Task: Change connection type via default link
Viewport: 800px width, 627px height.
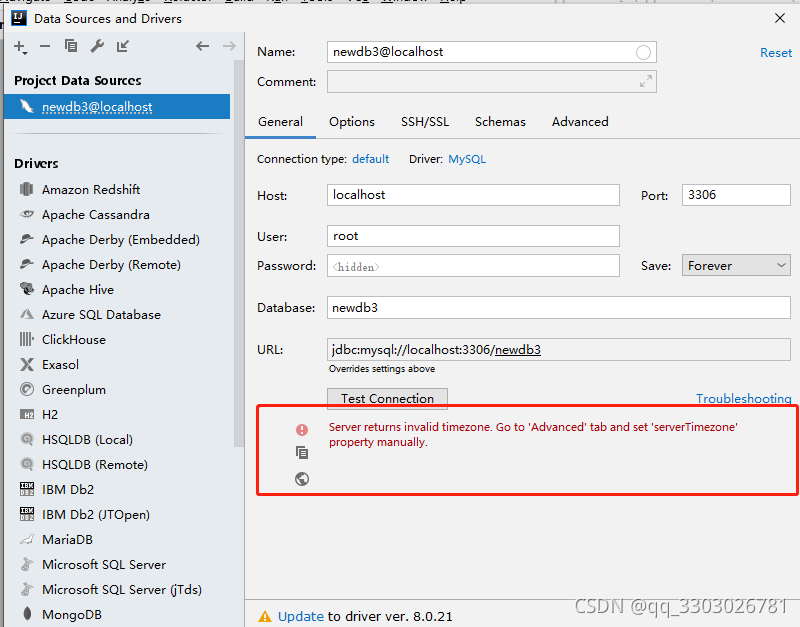Action: pyautogui.click(x=370, y=159)
